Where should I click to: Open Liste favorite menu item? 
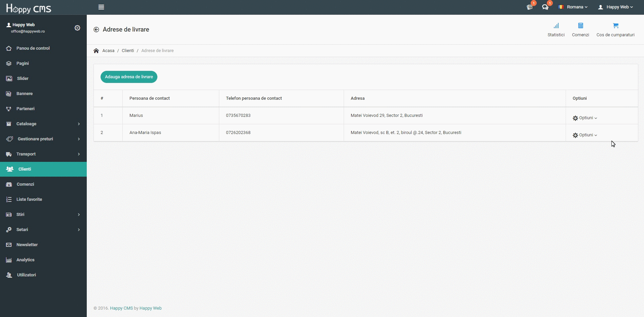(43, 199)
